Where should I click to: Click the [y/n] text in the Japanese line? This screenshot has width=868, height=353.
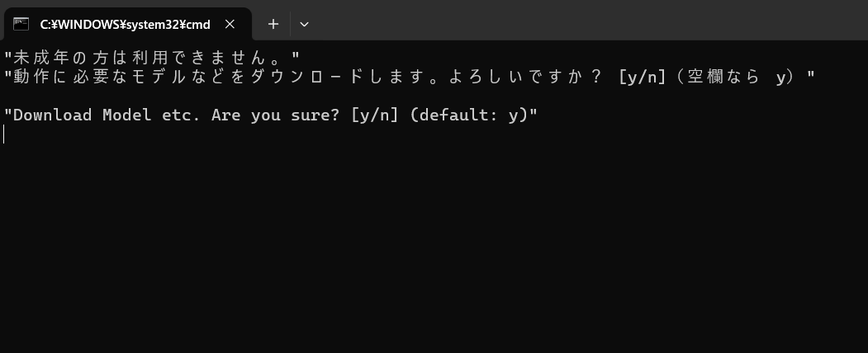click(x=643, y=78)
